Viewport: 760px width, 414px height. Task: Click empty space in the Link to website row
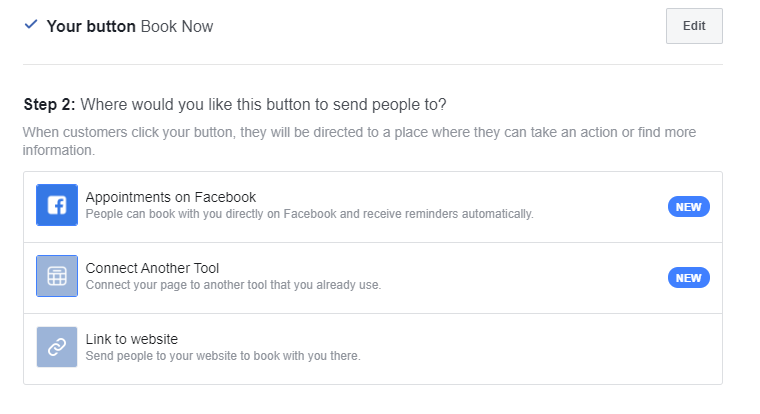tap(533, 349)
